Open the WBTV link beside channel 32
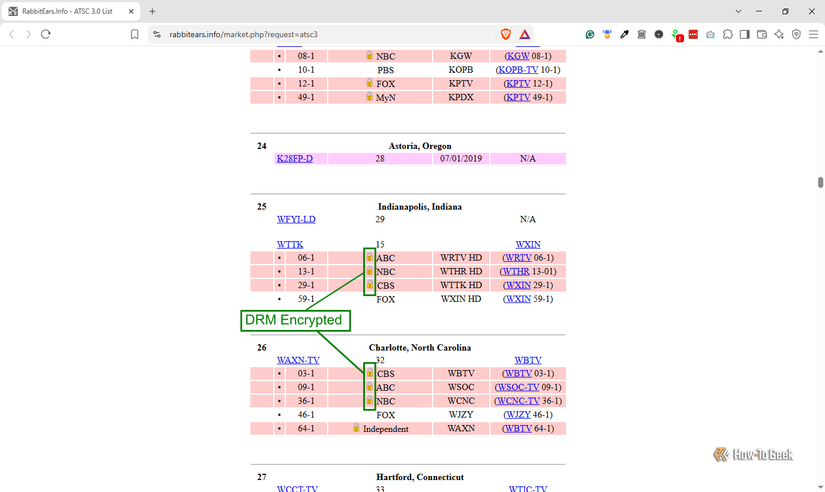 click(x=528, y=360)
